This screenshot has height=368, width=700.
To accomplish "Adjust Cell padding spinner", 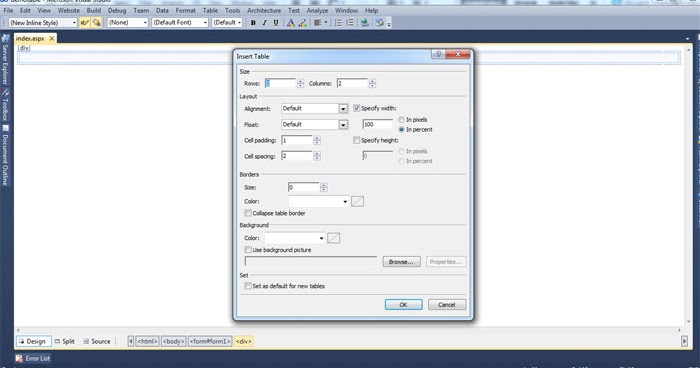I will tap(317, 140).
